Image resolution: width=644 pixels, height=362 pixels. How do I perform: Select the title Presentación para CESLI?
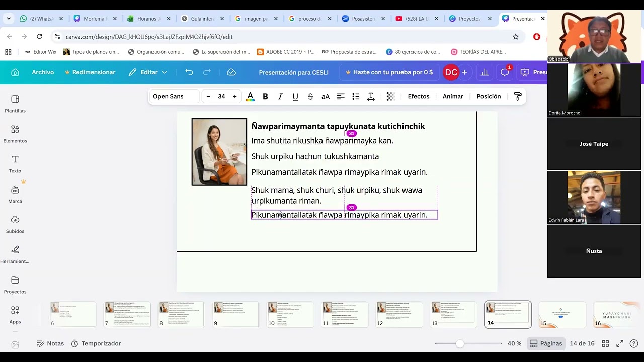293,72
